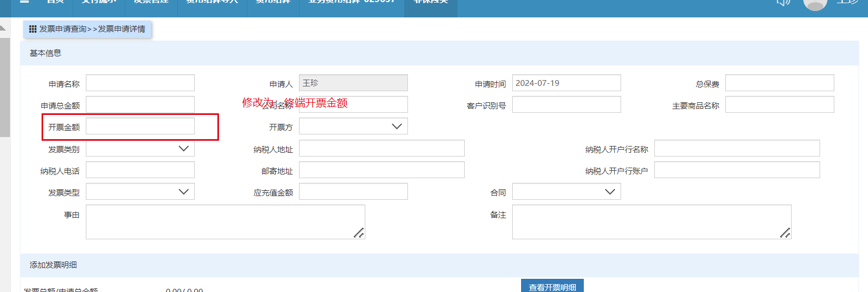
Task: Open the hamburger menu in top bar
Action: click(24, 2)
